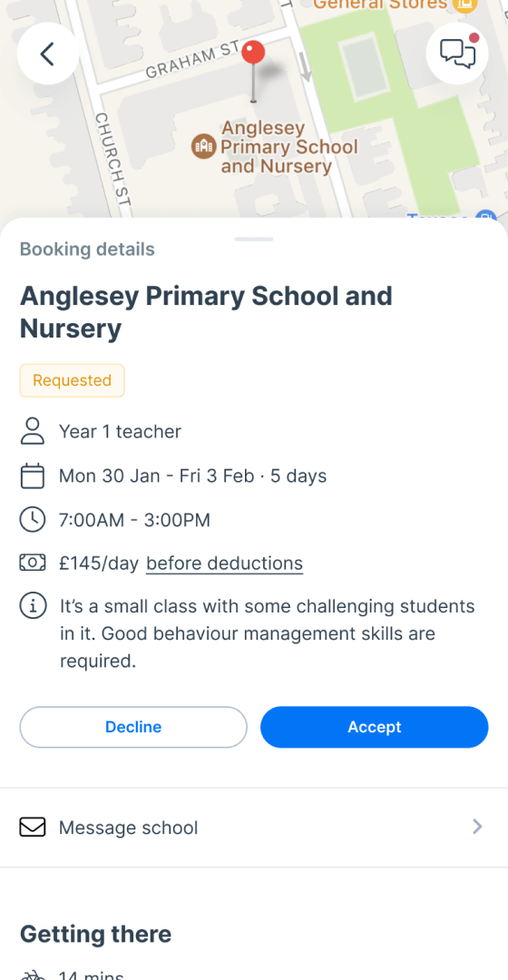Image resolution: width=508 pixels, height=980 pixels.
Task: Tap the calendar icon next to dates
Action: point(33,476)
